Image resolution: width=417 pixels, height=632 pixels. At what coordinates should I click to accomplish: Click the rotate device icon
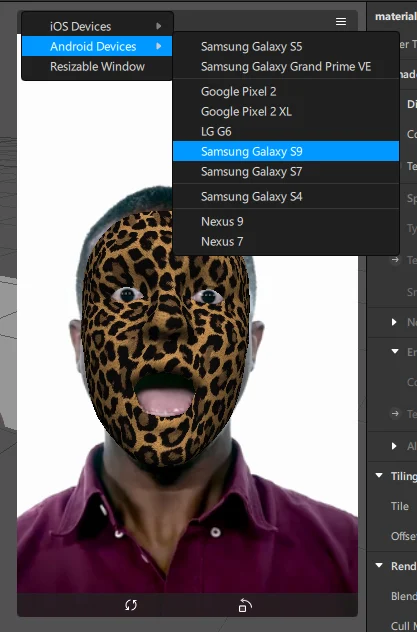pos(245,605)
